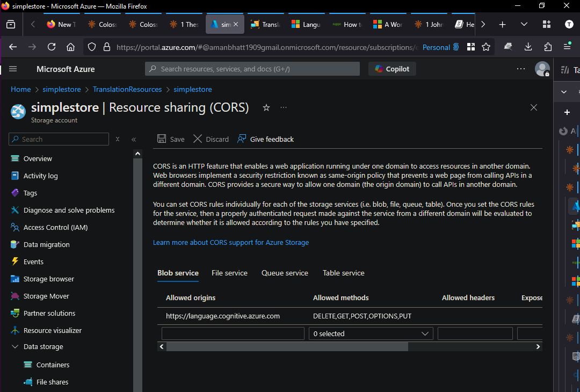Screen dimensions: 580x392
Task: Click TranslationResources in the breadcrumb
Action: 127,89
